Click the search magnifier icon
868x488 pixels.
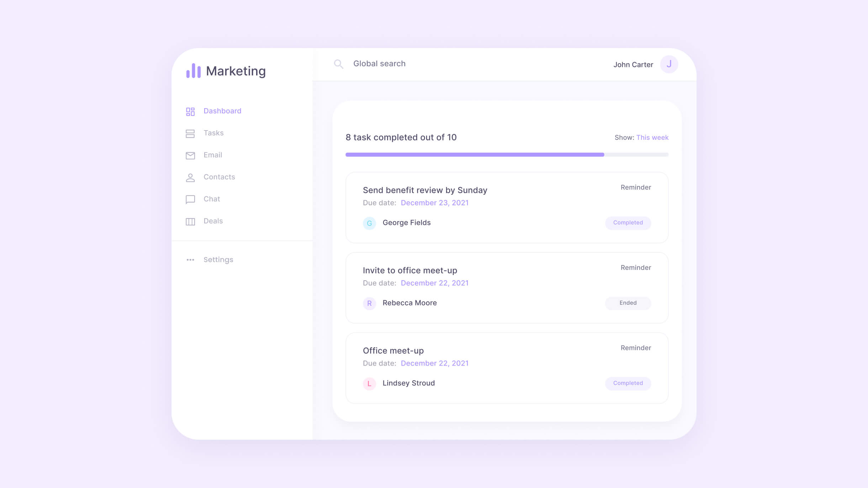pyautogui.click(x=339, y=64)
